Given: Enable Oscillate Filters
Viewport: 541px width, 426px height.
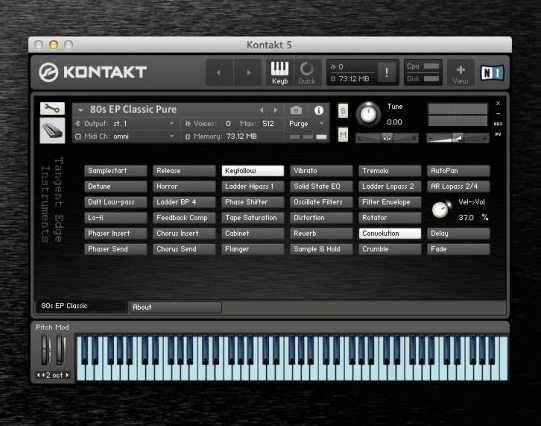Looking at the screenshot, I should pos(321,202).
